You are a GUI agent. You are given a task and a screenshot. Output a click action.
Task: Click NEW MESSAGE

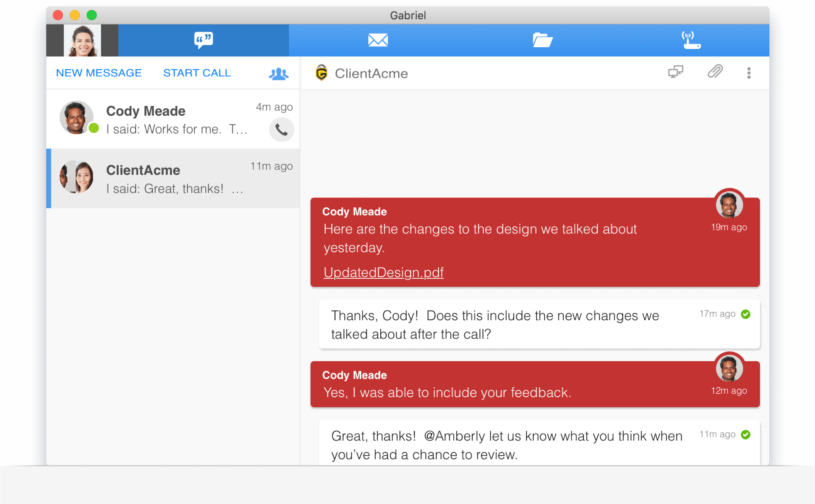click(99, 73)
